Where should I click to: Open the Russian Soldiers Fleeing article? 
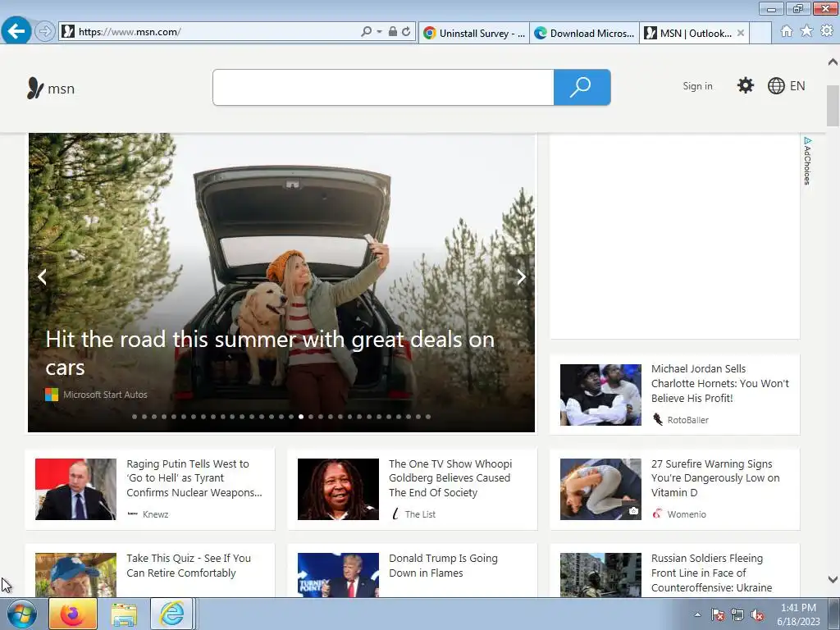click(x=711, y=573)
